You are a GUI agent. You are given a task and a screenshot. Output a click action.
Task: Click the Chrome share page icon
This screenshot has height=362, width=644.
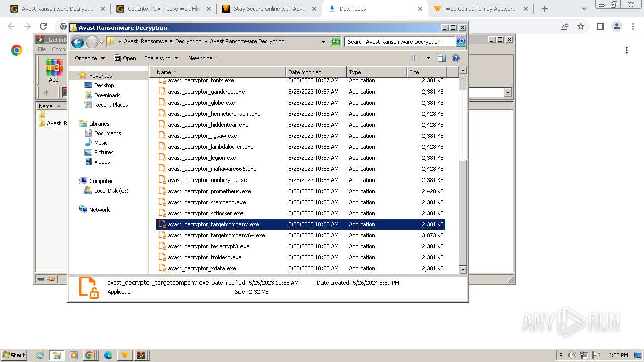coord(565,26)
